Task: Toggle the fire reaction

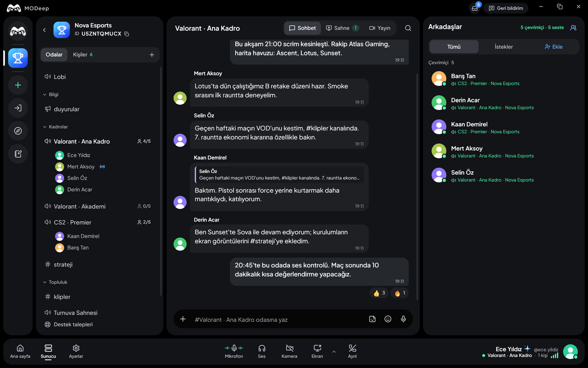Action: coord(400,293)
